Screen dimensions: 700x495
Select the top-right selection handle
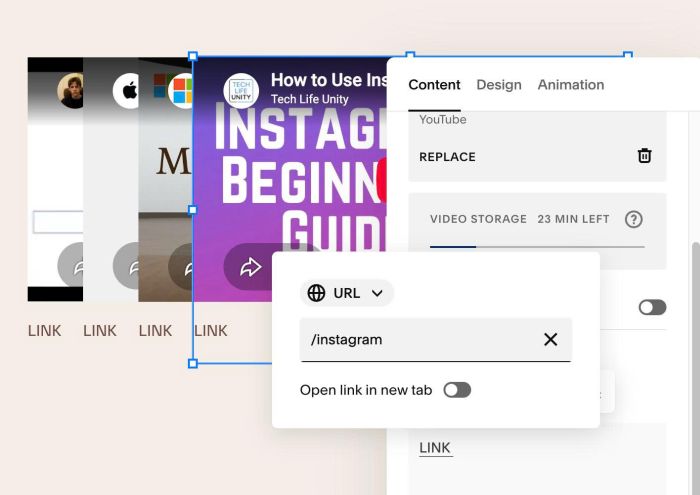tap(628, 55)
